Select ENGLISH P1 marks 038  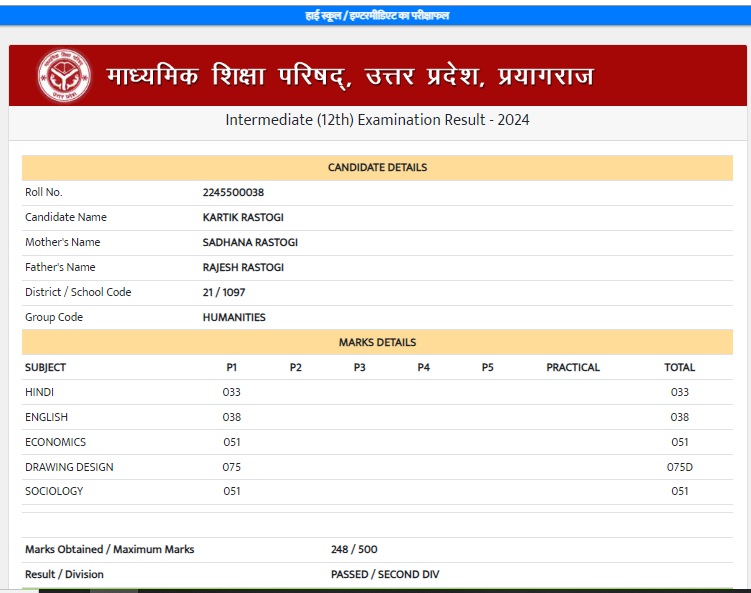tap(231, 417)
